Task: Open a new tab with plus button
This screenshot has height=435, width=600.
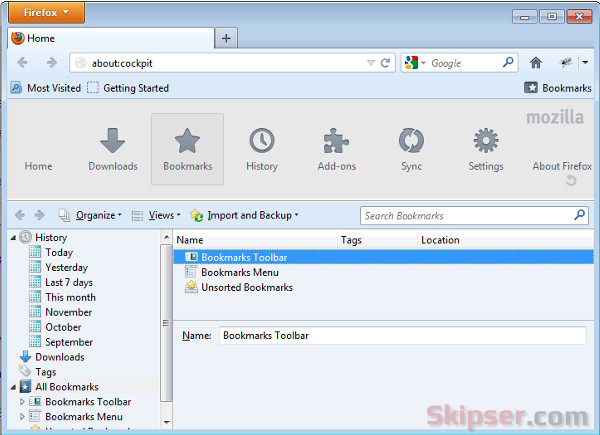Action: point(226,38)
